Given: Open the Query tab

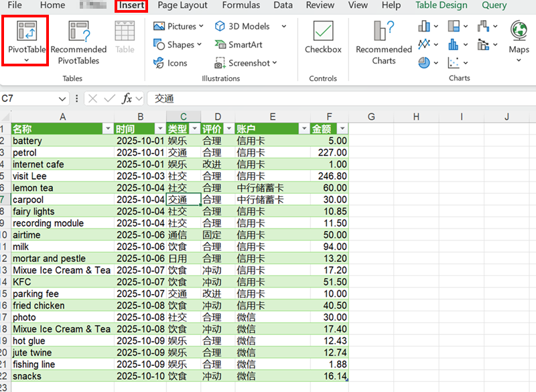Looking at the screenshot, I should (494, 5).
